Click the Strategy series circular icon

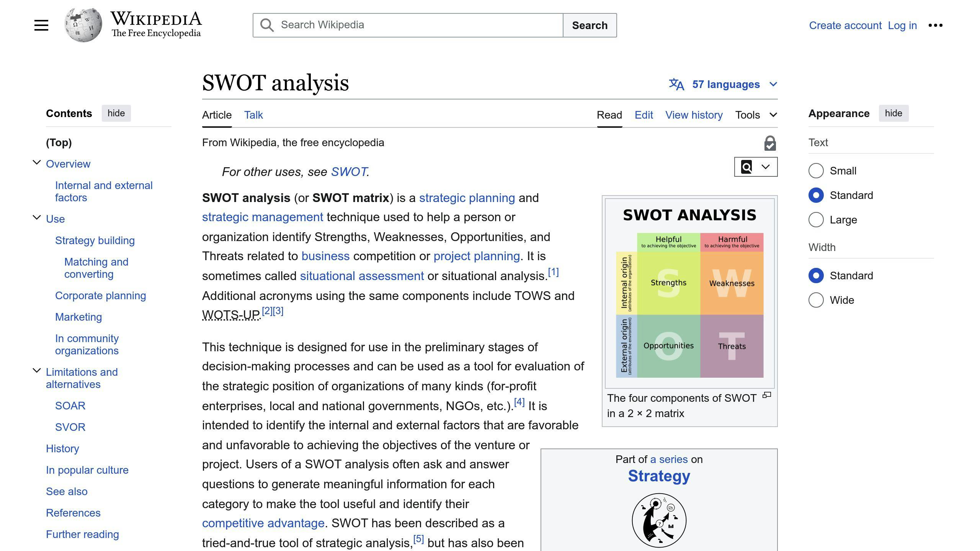click(659, 520)
